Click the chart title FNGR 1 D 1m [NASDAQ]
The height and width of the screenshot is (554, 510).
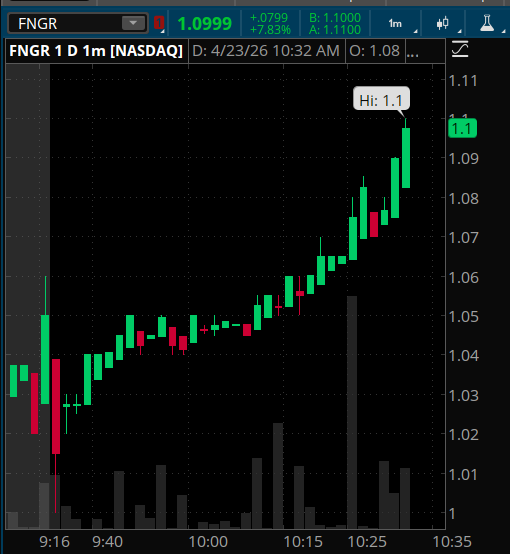pos(96,51)
